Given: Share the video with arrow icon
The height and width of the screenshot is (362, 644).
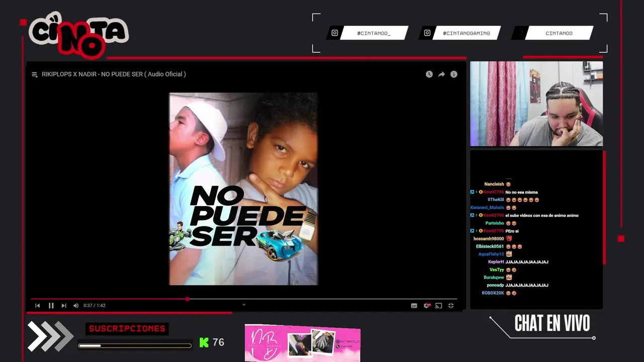Looking at the screenshot, I should 441,74.
